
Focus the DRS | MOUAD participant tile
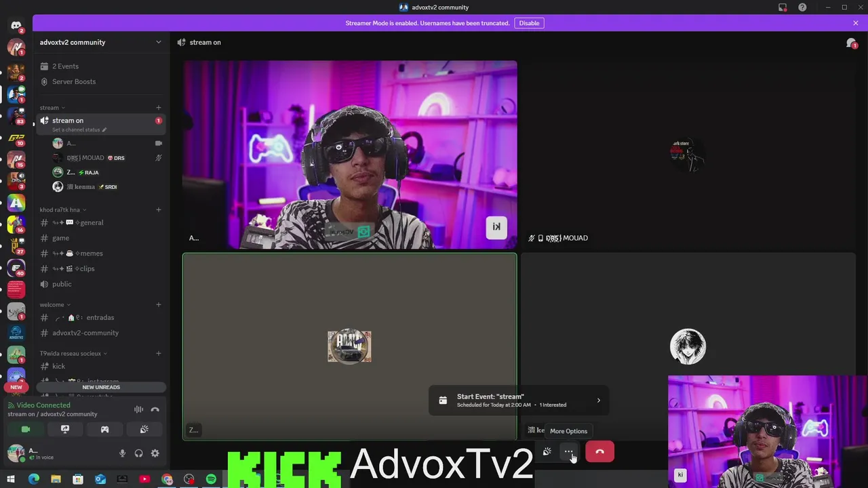(688, 155)
